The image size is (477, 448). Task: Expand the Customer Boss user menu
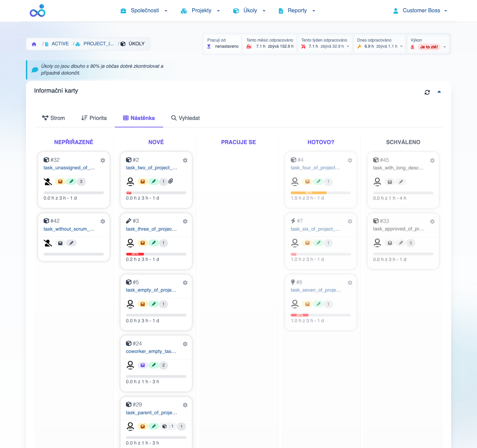(x=420, y=11)
